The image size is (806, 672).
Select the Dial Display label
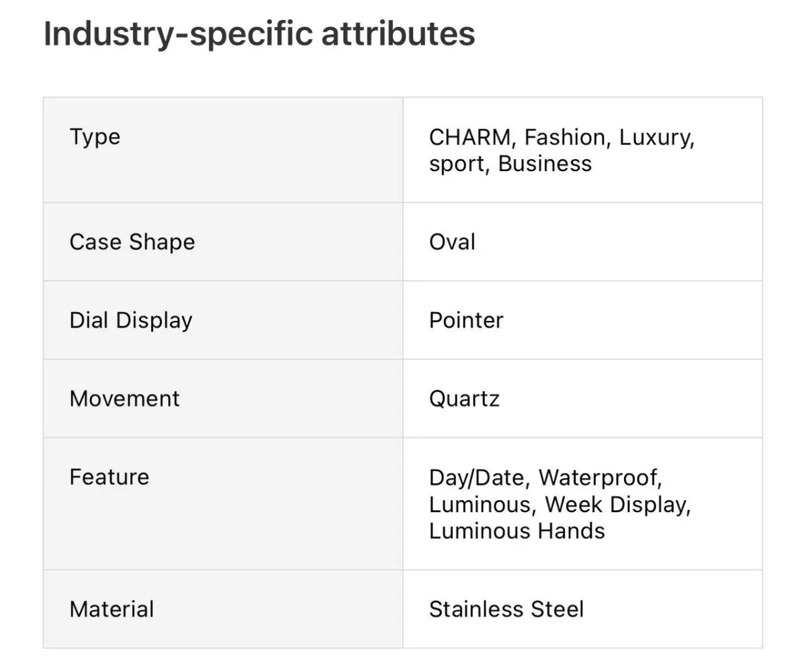click(x=131, y=320)
